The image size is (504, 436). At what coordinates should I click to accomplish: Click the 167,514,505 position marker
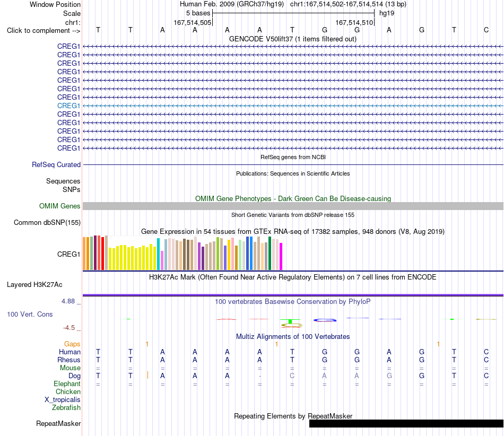(x=192, y=22)
